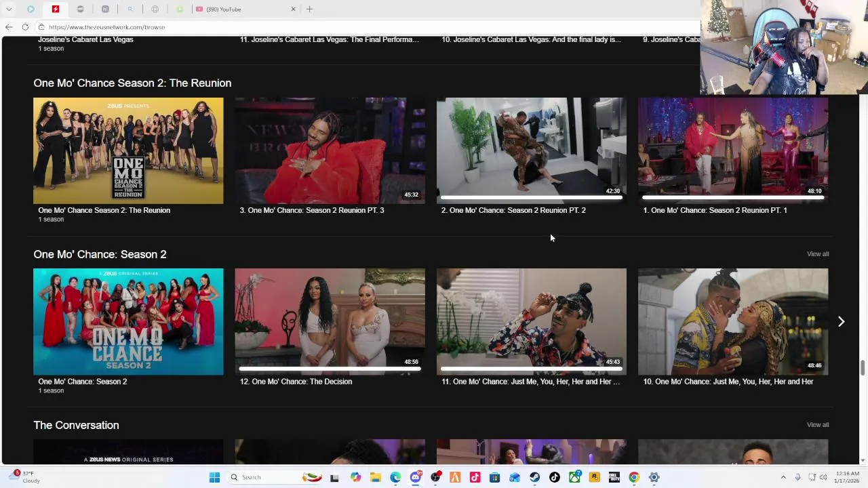Open the '10. One Mo' Chance: Just Me, You, Her' title link
Image resolution: width=868 pixels, height=488 pixels.
(728, 382)
